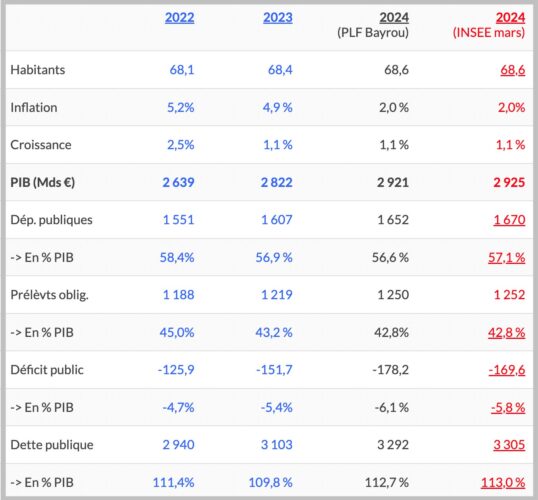Open the 2023 column header link
The height and width of the screenshot is (500, 538).
point(278,18)
